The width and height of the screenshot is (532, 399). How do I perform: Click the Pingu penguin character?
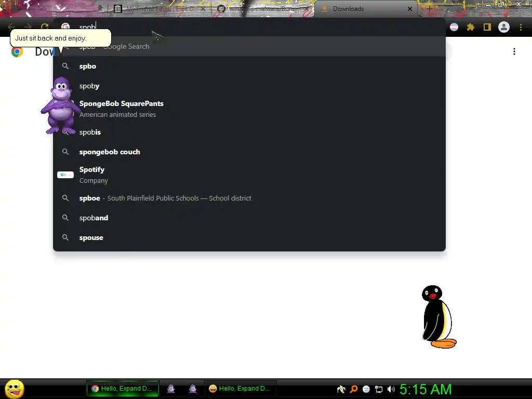tap(438, 317)
